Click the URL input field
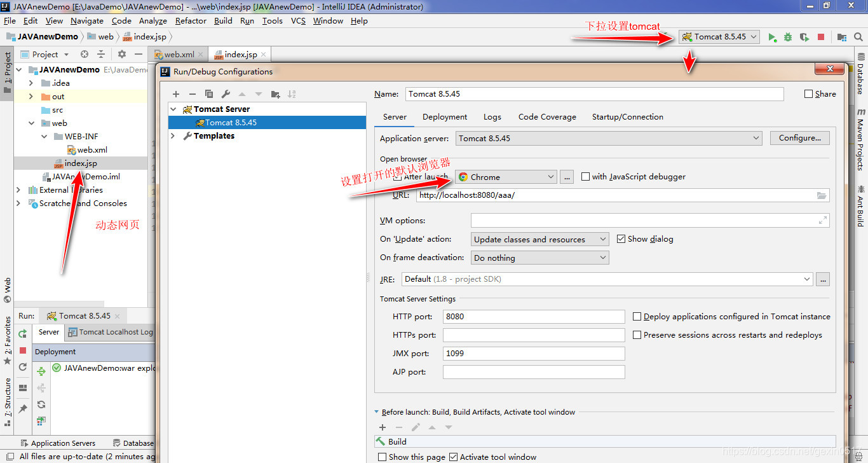Image resolution: width=868 pixels, height=463 pixels. pos(623,195)
